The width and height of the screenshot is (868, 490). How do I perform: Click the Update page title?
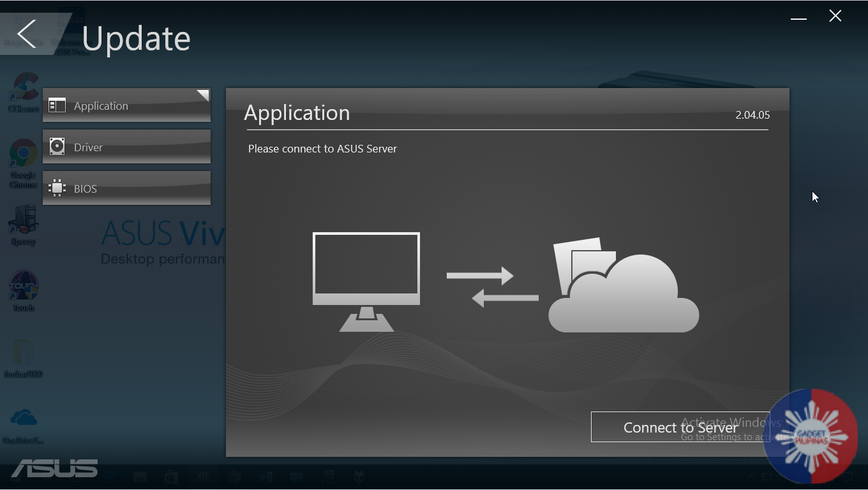tap(136, 38)
